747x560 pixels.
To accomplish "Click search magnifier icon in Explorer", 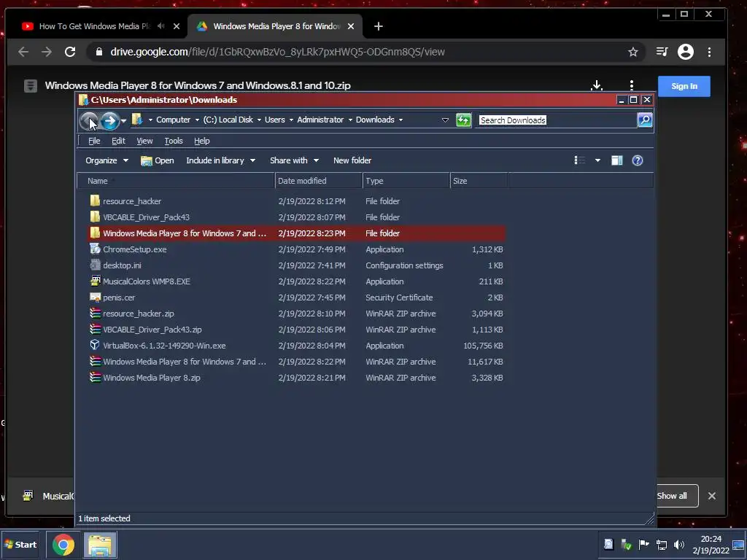I will click(645, 120).
